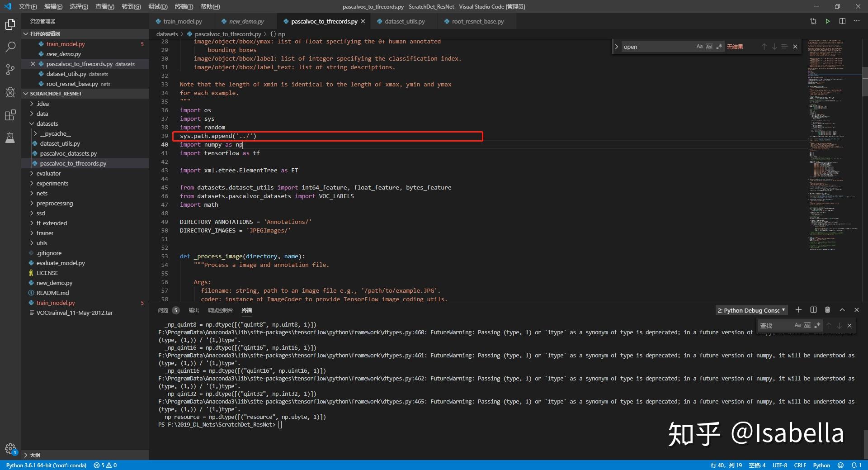Open the Debug view icon
Image resolution: width=868 pixels, height=470 pixels.
pyautogui.click(x=10, y=92)
